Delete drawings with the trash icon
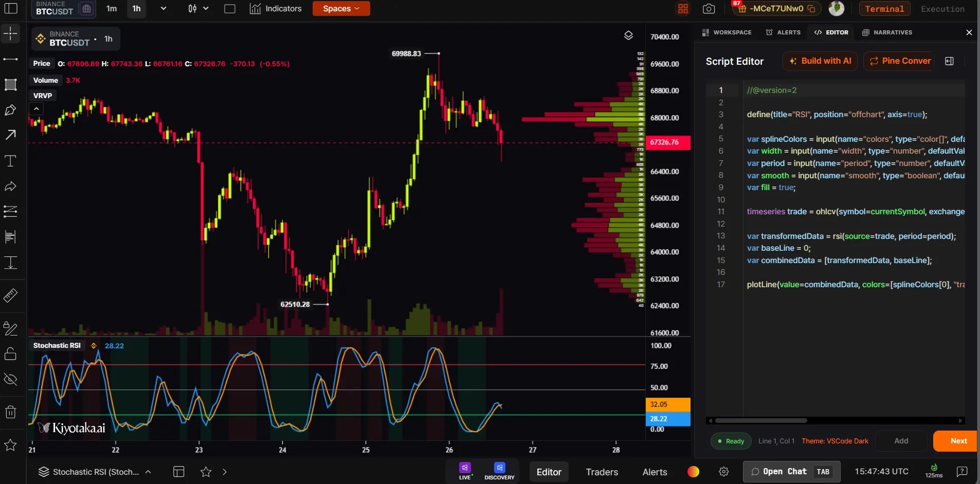The width and height of the screenshot is (980, 484). [10, 412]
